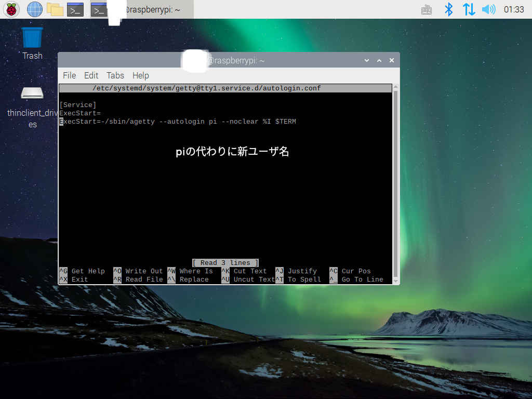Minimize the terminal with down chevron
The height and width of the screenshot is (399, 532).
tap(366, 60)
